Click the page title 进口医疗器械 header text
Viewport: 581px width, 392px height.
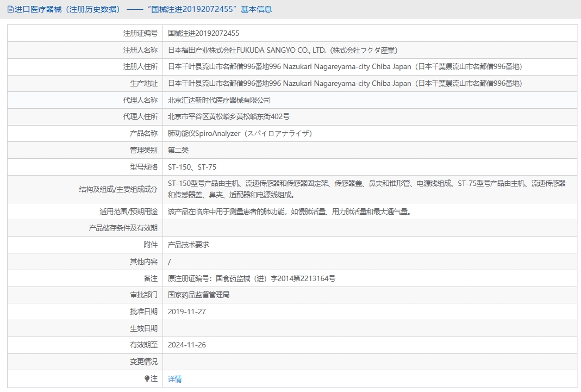143,9
